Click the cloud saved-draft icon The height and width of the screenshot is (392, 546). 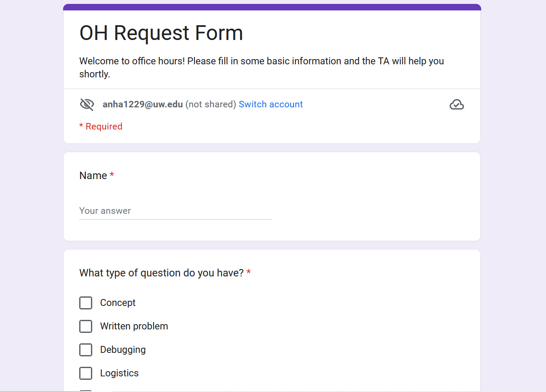456,104
